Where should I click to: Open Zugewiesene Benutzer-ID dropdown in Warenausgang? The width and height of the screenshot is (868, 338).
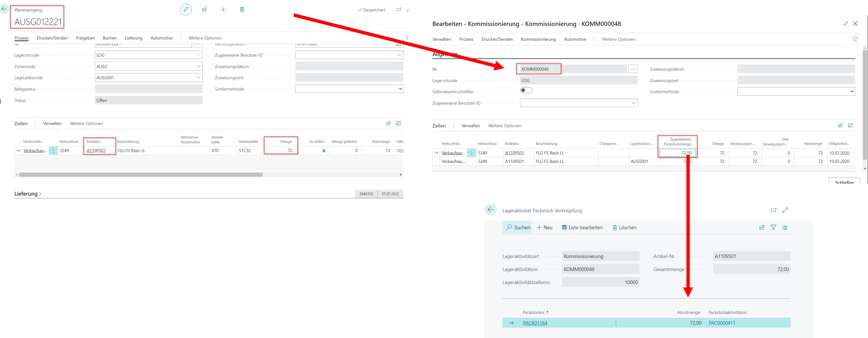coord(399,55)
